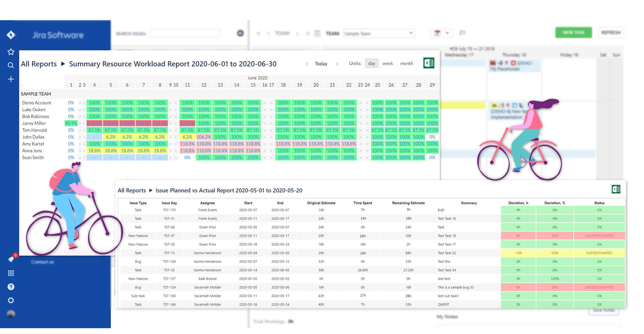Open starred items in Jira sidebar
644x334 pixels.
coord(11,52)
